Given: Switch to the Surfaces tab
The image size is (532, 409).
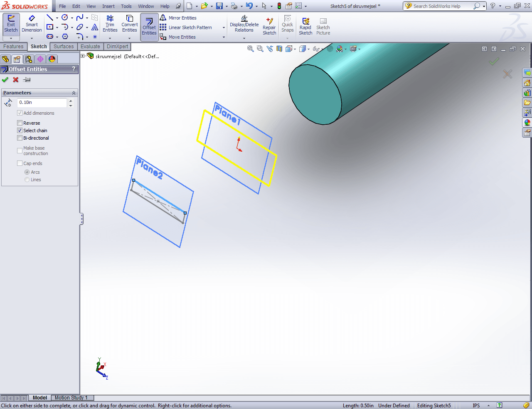Looking at the screenshot, I should (64, 47).
